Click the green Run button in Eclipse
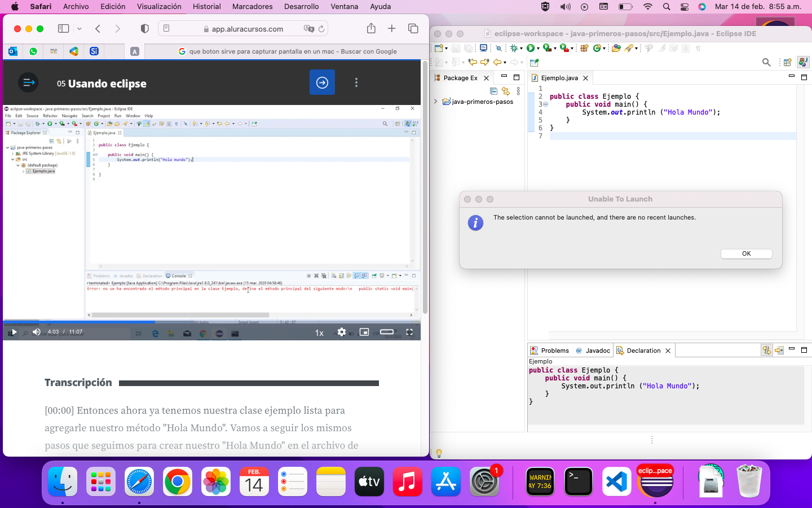The width and height of the screenshot is (812, 508). click(530, 48)
